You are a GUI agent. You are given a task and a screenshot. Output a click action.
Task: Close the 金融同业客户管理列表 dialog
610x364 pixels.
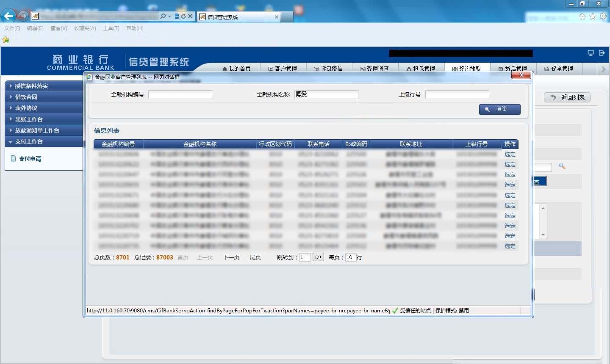point(521,75)
